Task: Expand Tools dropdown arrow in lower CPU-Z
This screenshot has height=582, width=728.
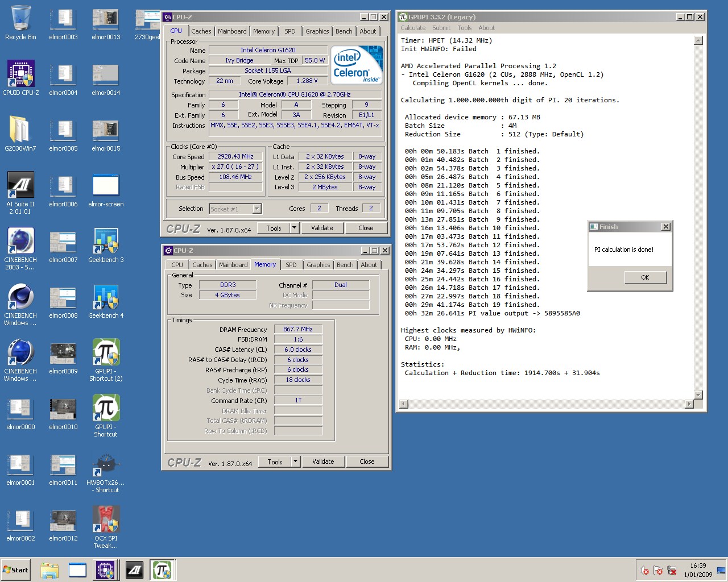Action: 295,462
